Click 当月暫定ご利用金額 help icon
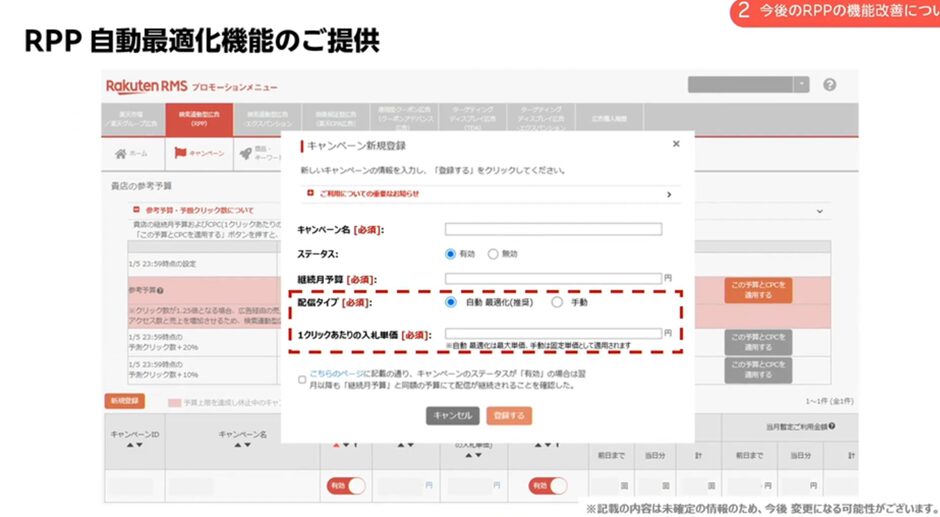This screenshot has height=517, width=940. coord(832,427)
